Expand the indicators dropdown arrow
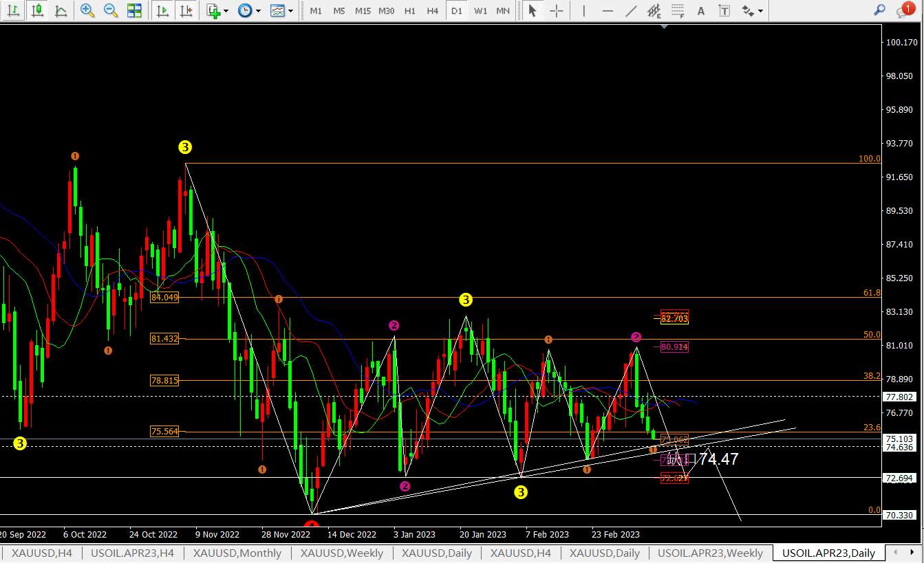This screenshot has width=924, height=563. (226, 11)
